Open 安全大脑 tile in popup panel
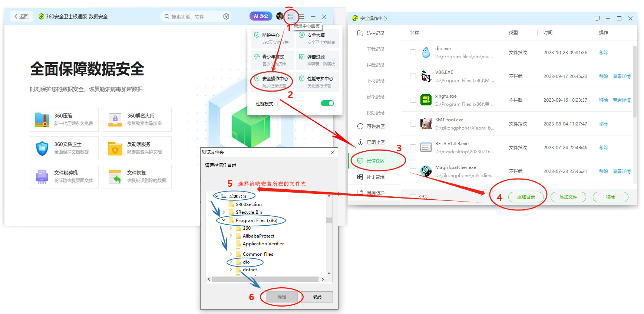The height and width of the screenshot is (314, 644). (318, 39)
